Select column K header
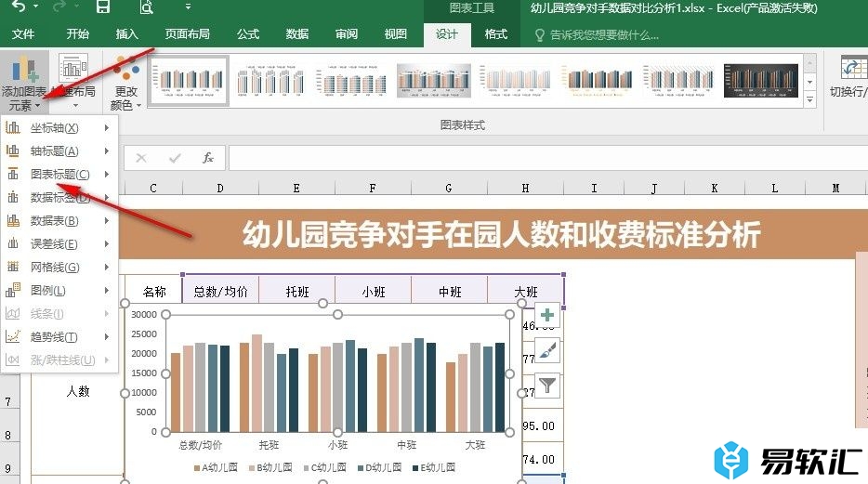 click(x=715, y=188)
